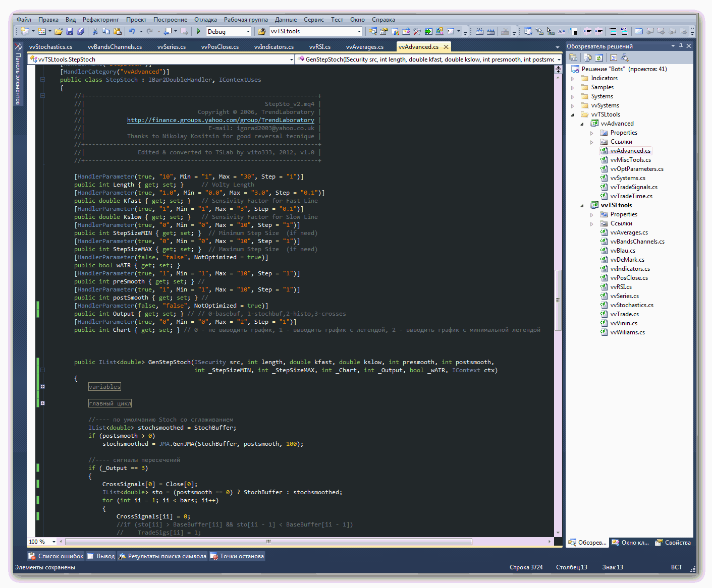Click the horizontal scrollbar of the code editor

pos(268,542)
